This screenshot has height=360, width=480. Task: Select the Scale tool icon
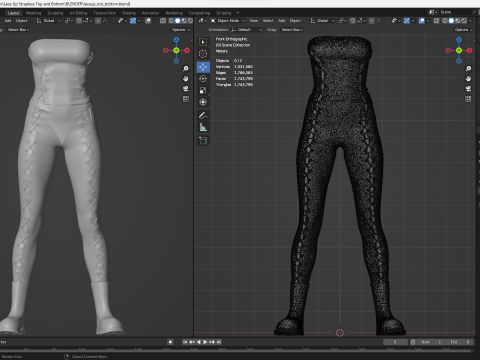[203, 90]
